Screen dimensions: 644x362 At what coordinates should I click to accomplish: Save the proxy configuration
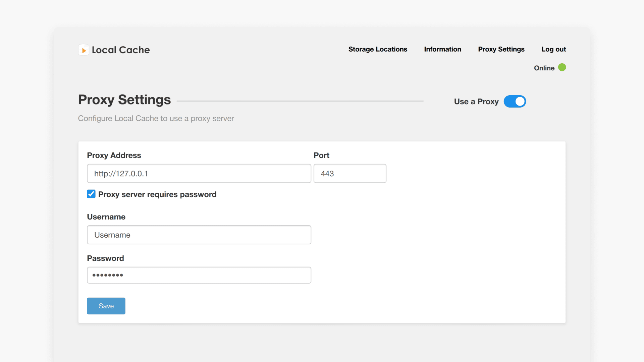tap(106, 306)
